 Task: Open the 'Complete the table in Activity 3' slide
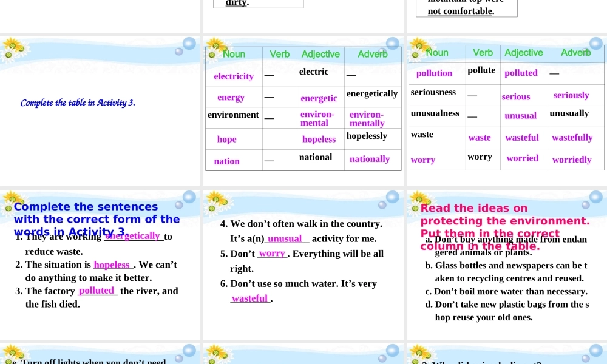click(x=78, y=103)
